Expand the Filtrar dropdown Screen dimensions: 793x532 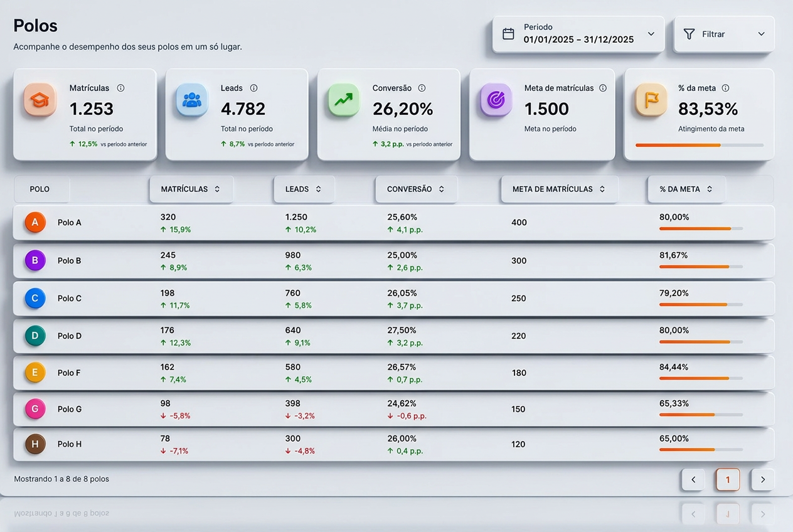724,34
